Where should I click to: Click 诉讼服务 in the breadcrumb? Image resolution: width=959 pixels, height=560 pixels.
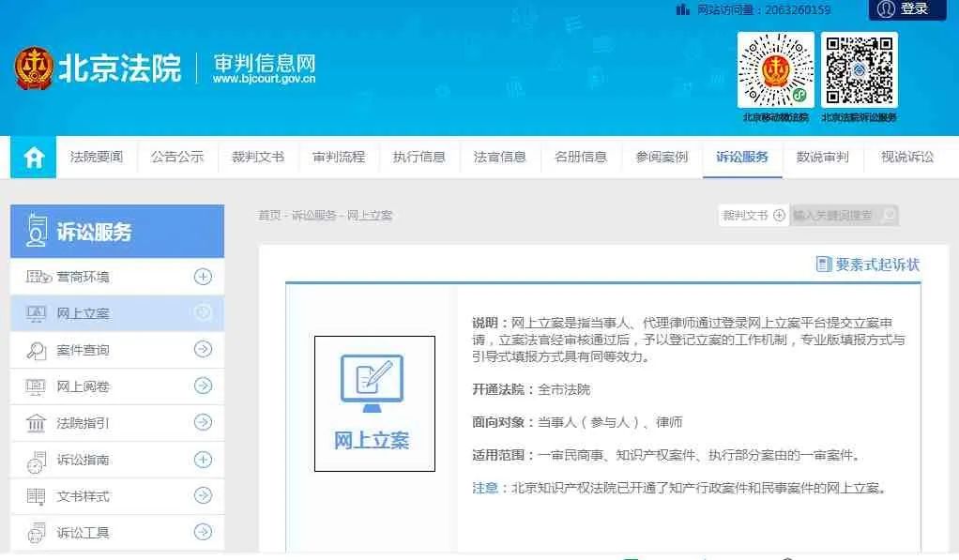tap(313, 215)
